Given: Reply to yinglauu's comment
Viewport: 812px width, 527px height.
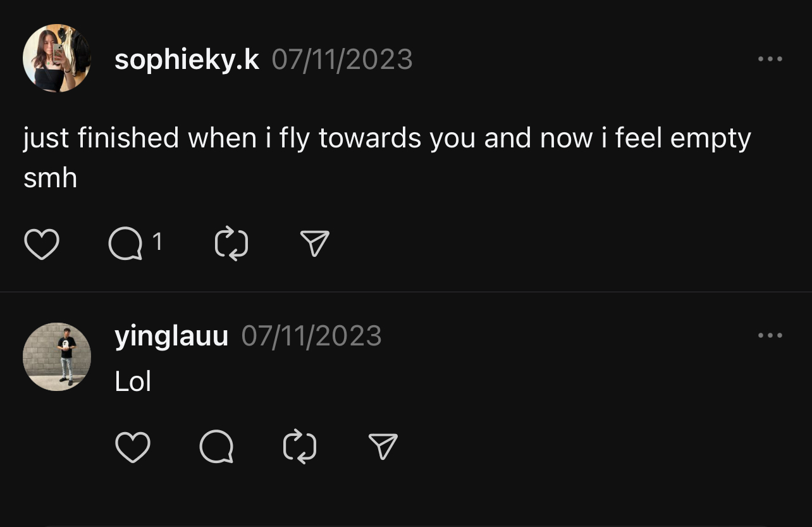Looking at the screenshot, I should tap(216, 447).
